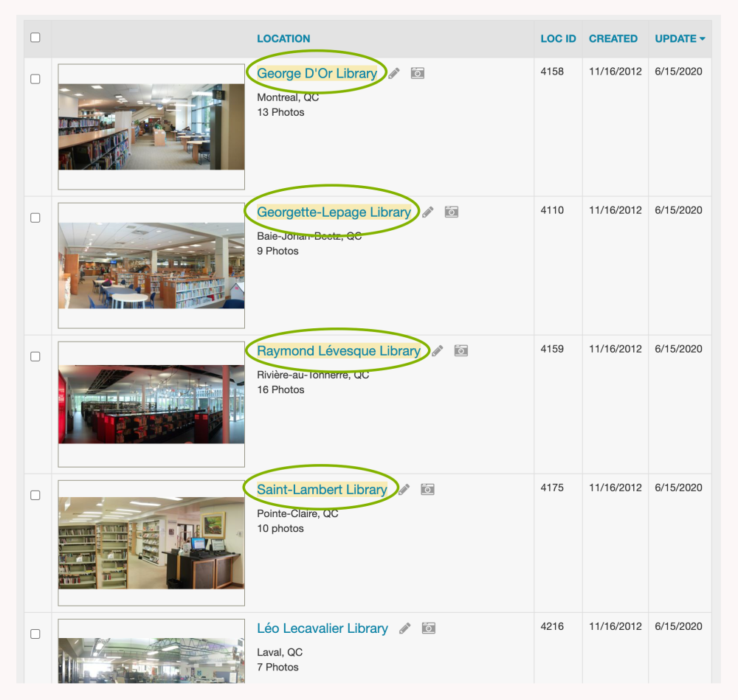Open the Léo Lecavalier Library link
This screenshot has width=738, height=700.
point(323,628)
